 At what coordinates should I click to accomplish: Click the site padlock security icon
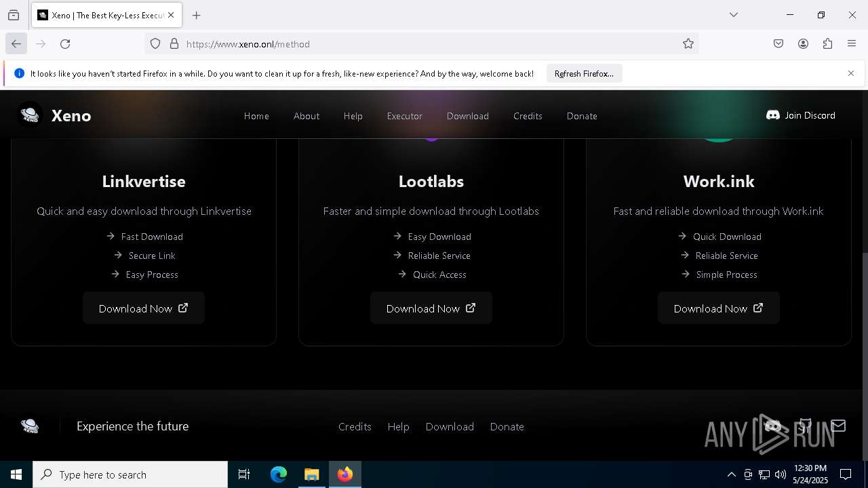[x=174, y=44]
